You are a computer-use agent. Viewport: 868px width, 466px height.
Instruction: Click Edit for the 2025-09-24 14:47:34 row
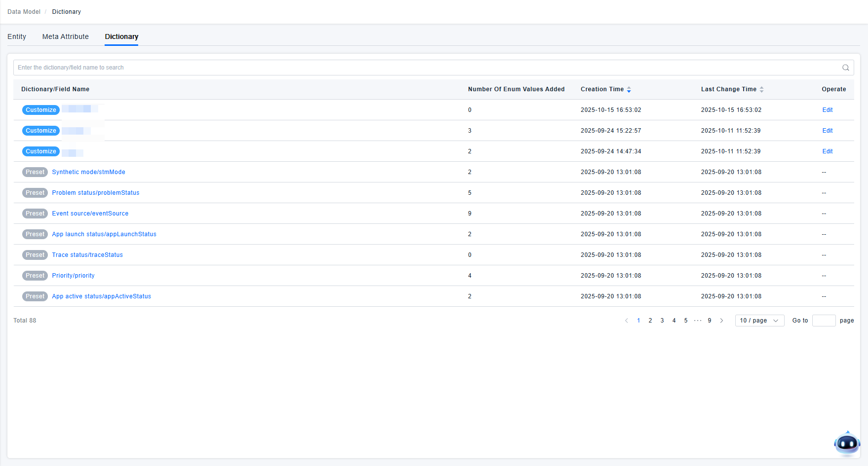(x=827, y=151)
